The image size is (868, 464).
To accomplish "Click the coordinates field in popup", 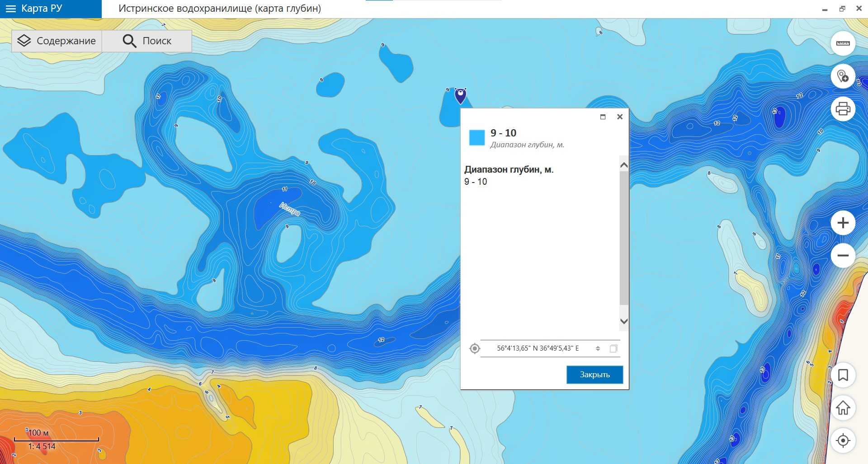I will [538, 348].
